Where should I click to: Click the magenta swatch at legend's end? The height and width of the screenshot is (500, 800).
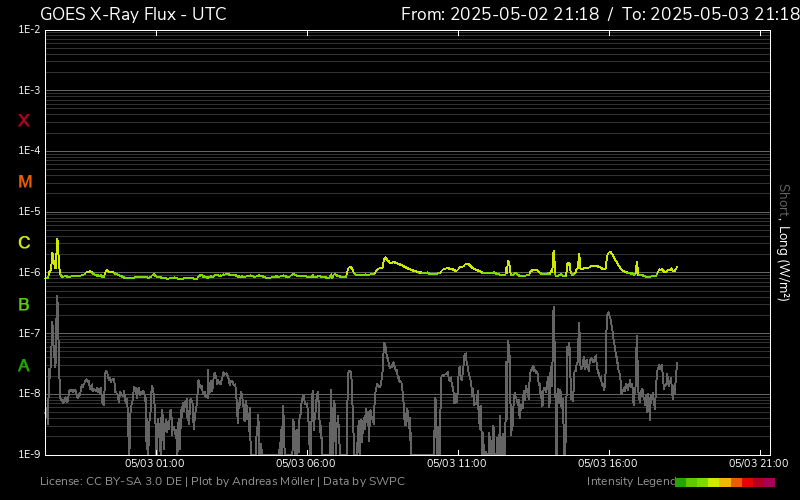click(x=769, y=482)
